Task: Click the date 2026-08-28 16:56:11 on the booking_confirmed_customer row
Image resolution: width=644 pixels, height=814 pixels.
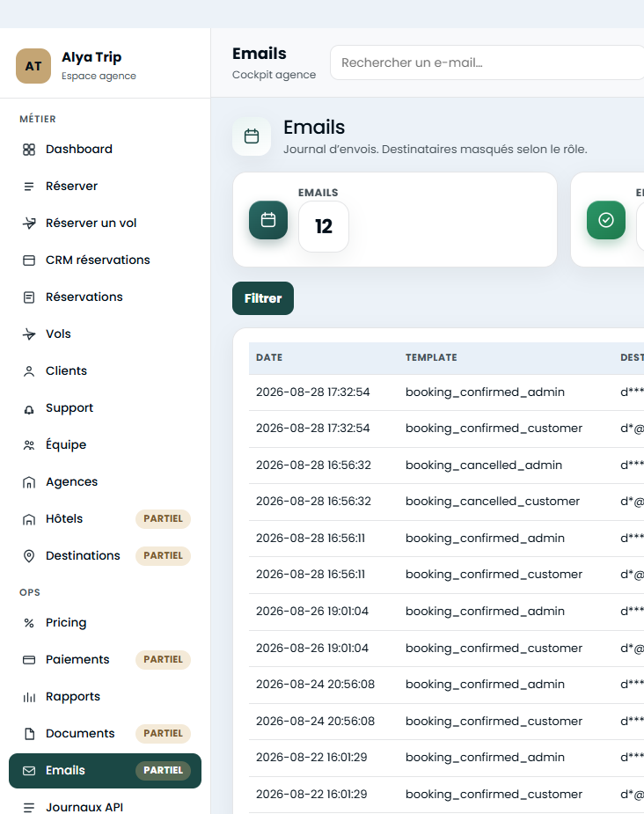Action: point(311,575)
